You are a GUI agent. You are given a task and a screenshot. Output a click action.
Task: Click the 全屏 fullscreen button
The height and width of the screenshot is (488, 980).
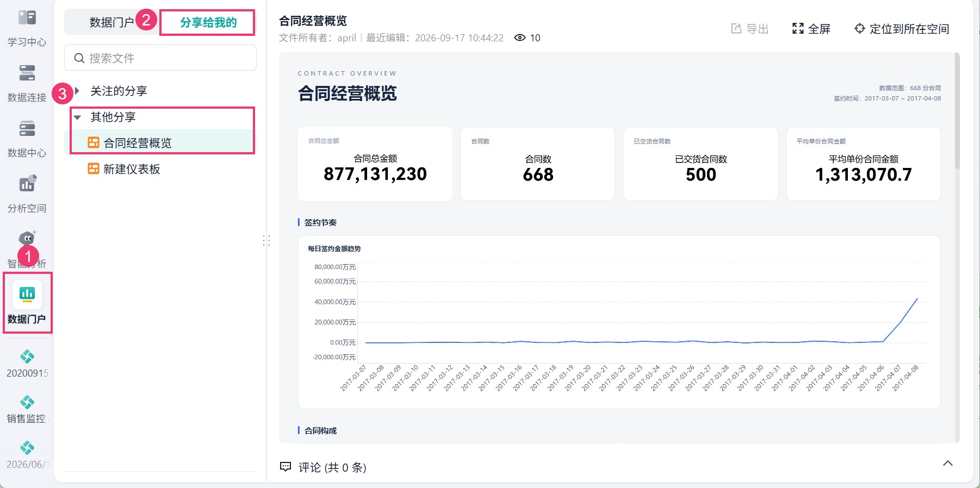pyautogui.click(x=811, y=29)
